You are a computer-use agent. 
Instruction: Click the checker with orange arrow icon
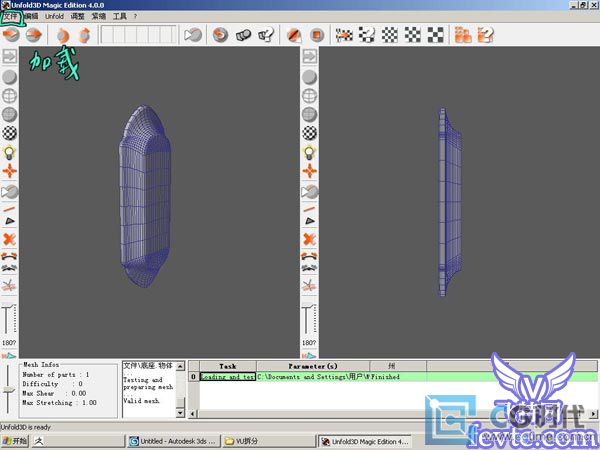344,35
